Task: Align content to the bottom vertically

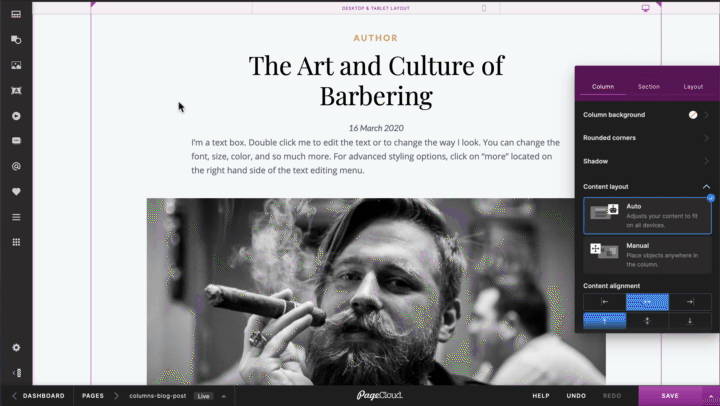Action: (690, 321)
